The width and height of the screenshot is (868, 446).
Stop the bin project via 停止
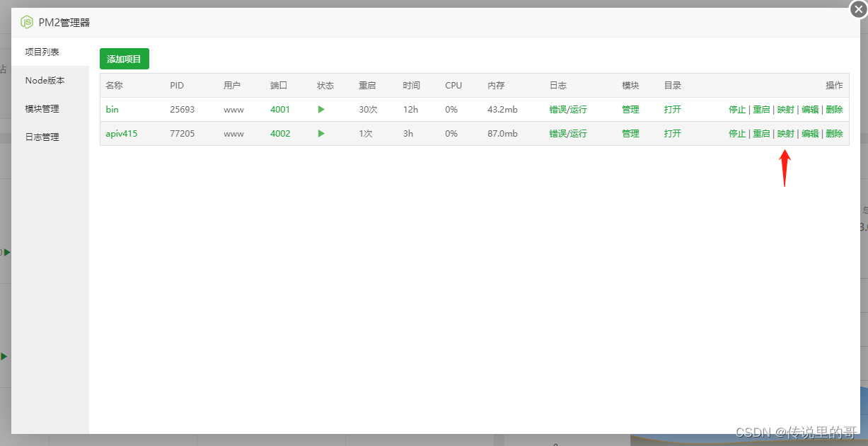coord(737,110)
